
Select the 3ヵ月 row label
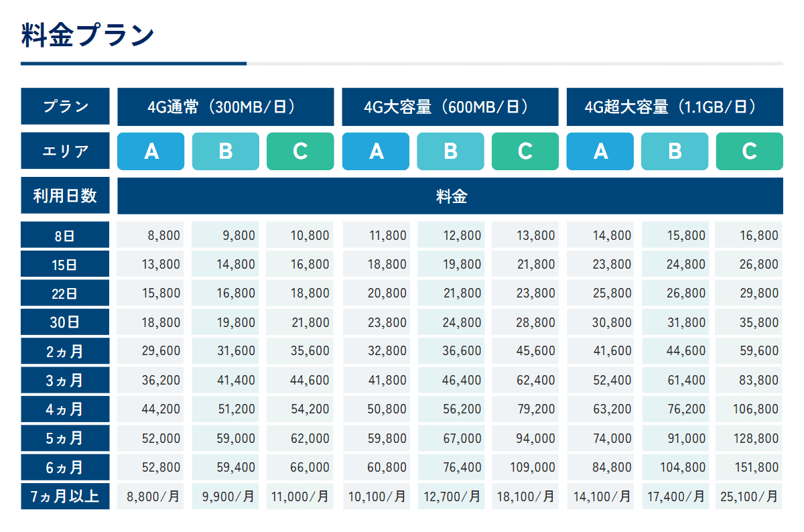click(x=65, y=381)
